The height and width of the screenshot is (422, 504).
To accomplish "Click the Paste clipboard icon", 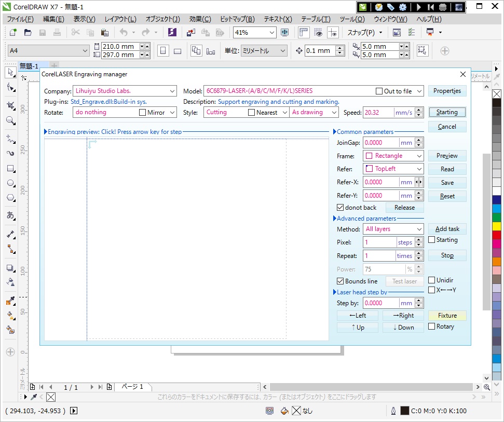I will click(x=104, y=32).
